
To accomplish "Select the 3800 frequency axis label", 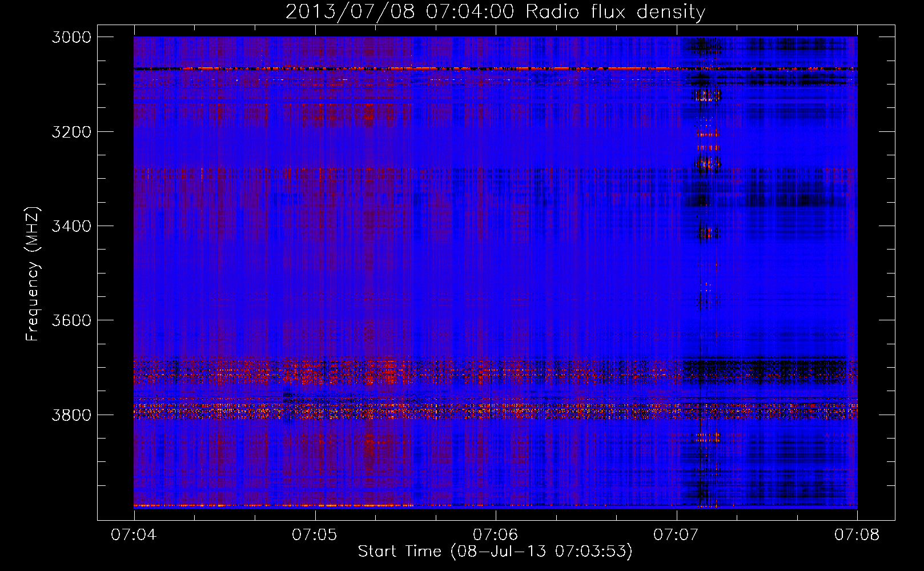I will [x=71, y=415].
